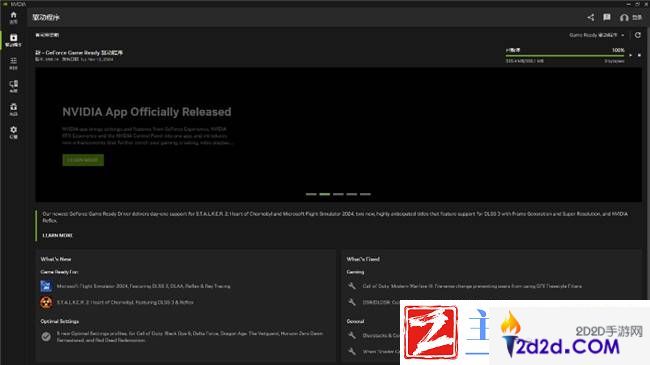The height and width of the screenshot is (365, 650).
Task: Click Microsoft Flight Simulator 2024 game icon
Action: [46, 286]
